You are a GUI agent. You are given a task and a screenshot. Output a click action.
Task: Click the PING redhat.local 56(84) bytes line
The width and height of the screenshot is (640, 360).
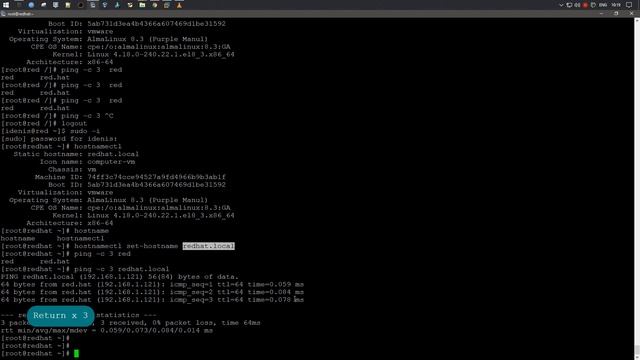(120, 277)
